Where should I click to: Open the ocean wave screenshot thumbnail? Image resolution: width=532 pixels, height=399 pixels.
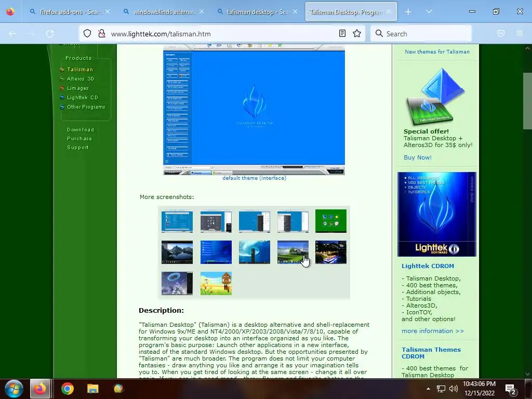pyautogui.click(x=255, y=252)
